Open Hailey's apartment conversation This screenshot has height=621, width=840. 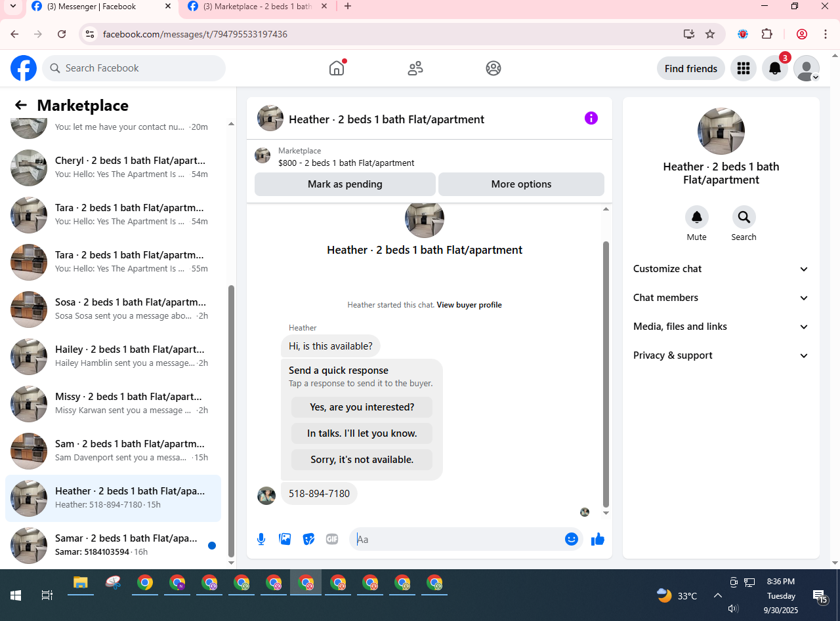(x=114, y=357)
